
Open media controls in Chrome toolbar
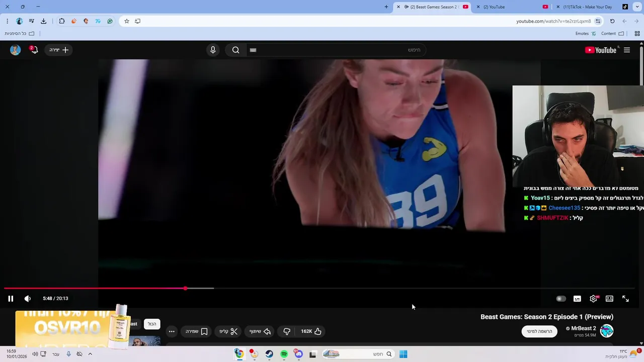click(31, 21)
